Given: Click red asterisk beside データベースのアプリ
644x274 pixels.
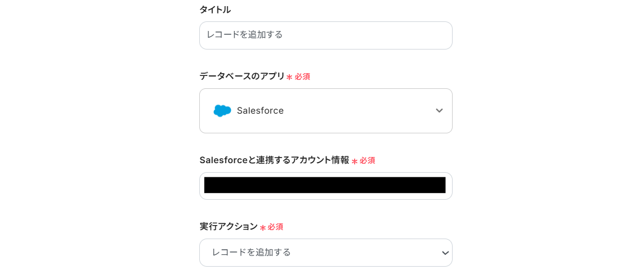Looking at the screenshot, I should click(x=289, y=77).
